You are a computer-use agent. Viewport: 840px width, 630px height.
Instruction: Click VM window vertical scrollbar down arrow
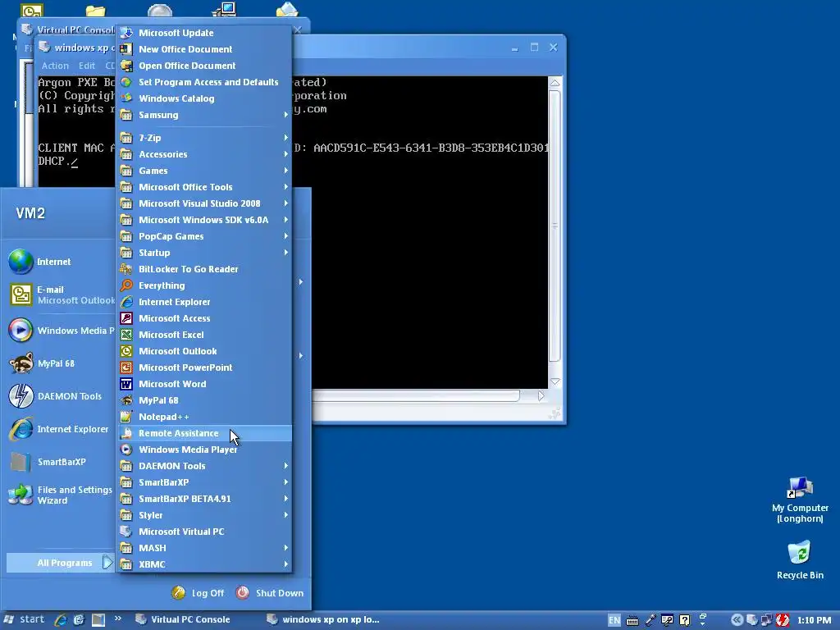coord(555,381)
